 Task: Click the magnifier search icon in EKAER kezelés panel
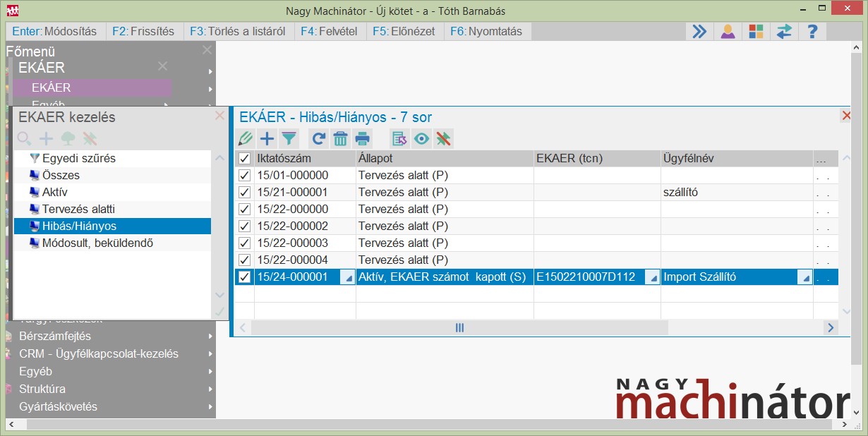(25, 138)
